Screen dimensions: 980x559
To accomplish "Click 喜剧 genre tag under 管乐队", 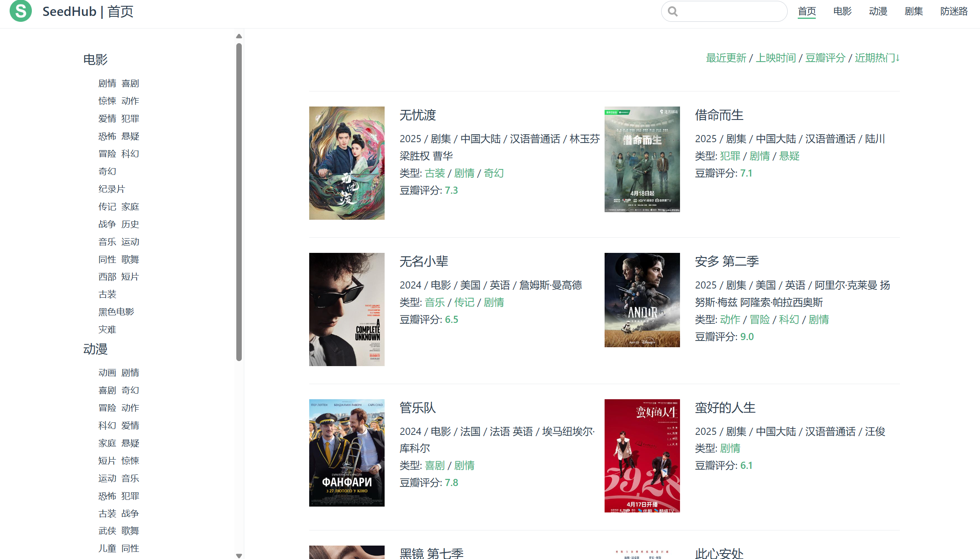I will tap(435, 465).
